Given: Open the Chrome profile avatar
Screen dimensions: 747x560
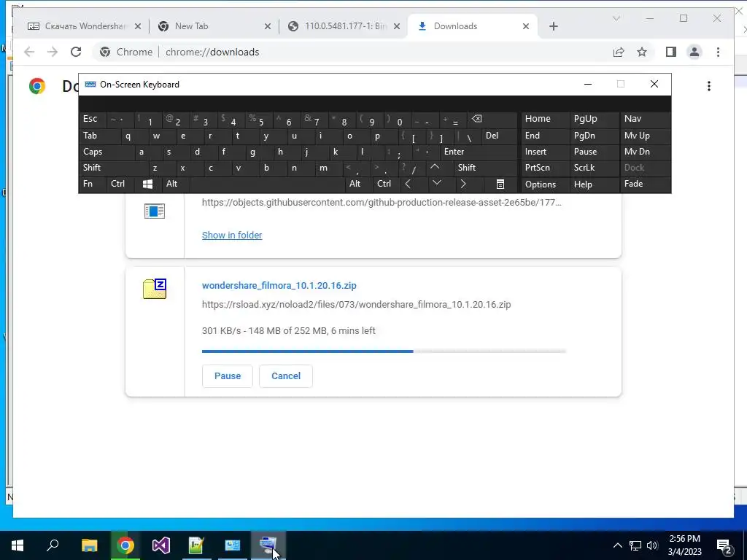Looking at the screenshot, I should point(694,52).
